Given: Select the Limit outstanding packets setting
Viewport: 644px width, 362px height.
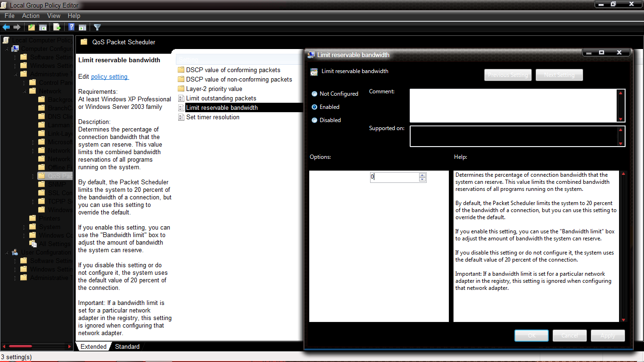Looking at the screenshot, I should click(x=218, y=98).
